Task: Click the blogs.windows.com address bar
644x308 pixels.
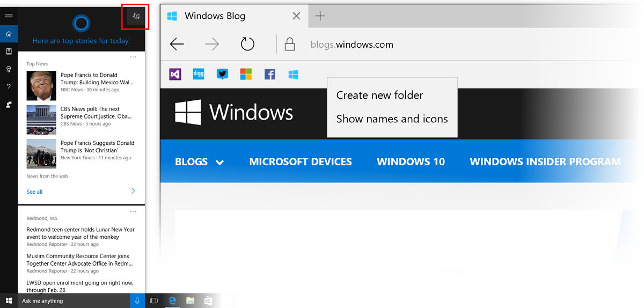Action: coord(352,45)
